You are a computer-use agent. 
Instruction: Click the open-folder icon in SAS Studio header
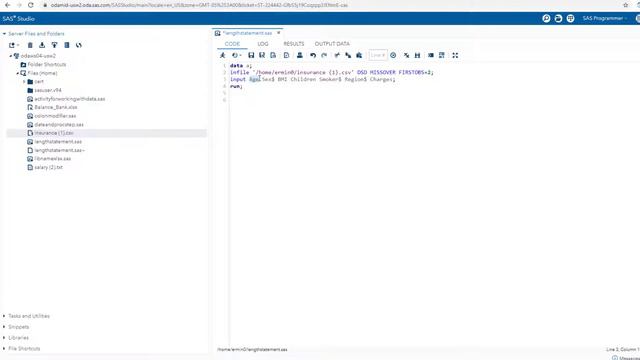[558, 18]
